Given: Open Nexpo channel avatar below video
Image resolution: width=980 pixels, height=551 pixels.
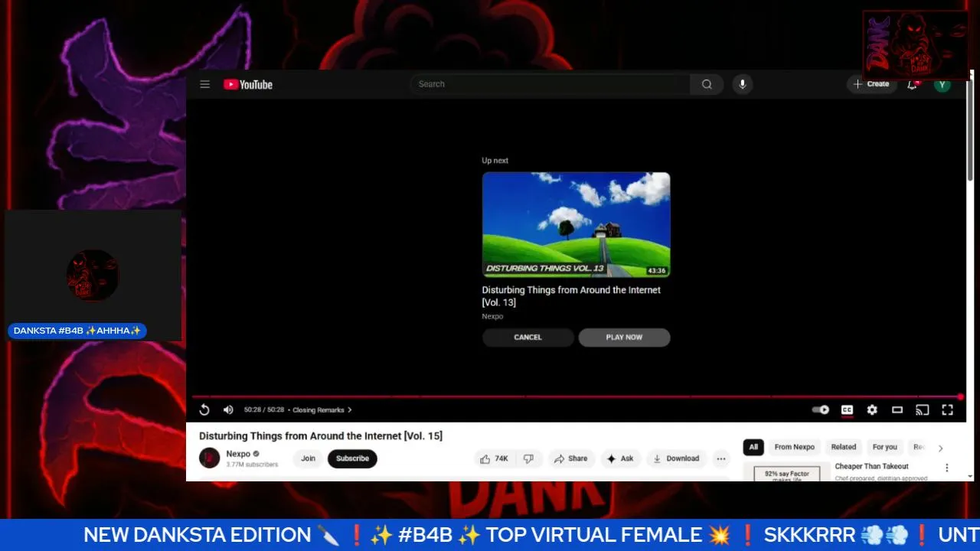Looking at the screenshot, I should click(x=209, y=458).
